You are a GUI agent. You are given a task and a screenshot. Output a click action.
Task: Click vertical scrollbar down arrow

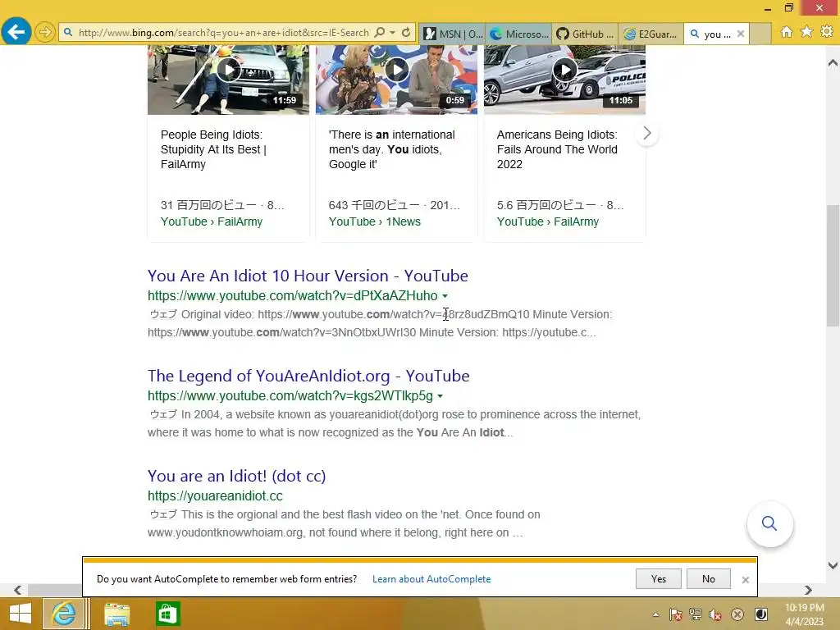(833, 565)
